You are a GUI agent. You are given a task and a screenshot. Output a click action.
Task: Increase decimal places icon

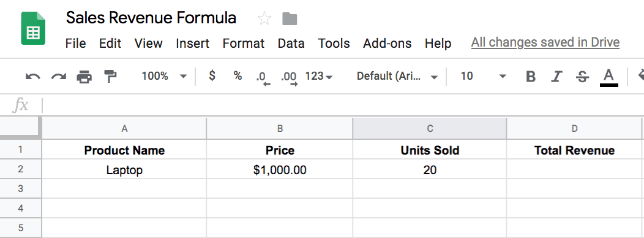tap(289, 78)
